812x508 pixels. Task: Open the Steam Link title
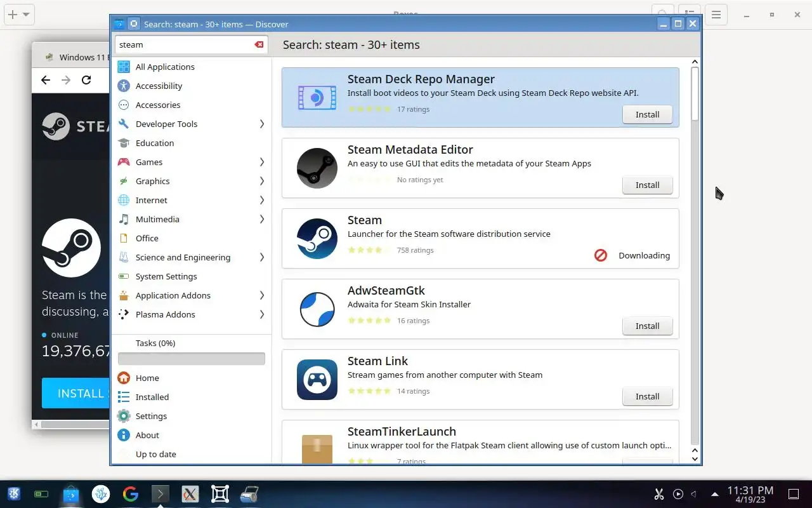click(x=377, y=361)
